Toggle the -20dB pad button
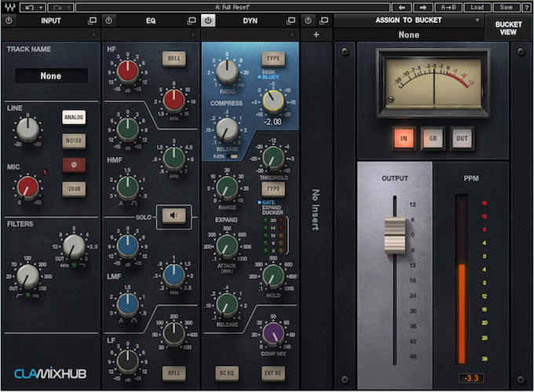Viewport: 534px width, 392px height. coord(74,189)
